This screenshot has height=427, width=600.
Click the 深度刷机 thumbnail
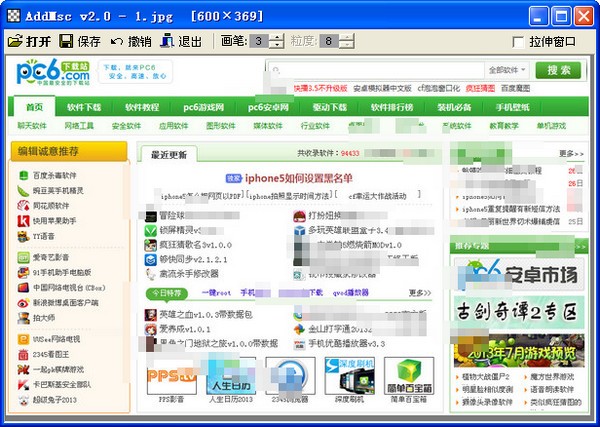[x=349, y=376]
